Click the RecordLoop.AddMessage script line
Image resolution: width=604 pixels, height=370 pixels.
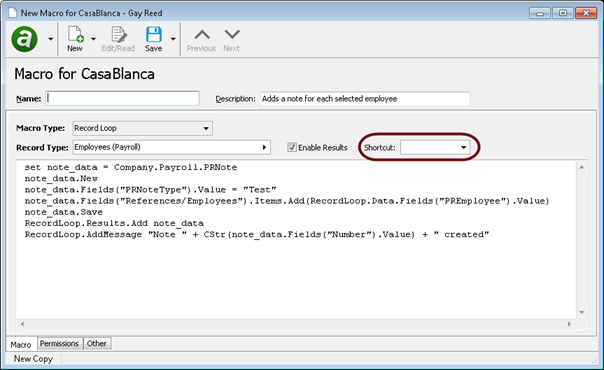tap(257, 234)
